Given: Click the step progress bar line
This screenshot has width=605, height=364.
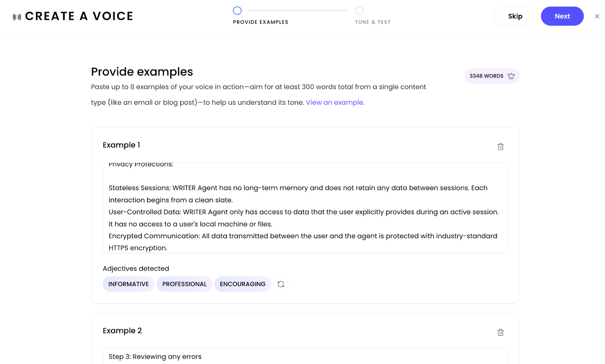Looking at the screenshot, I should point(298,11).
